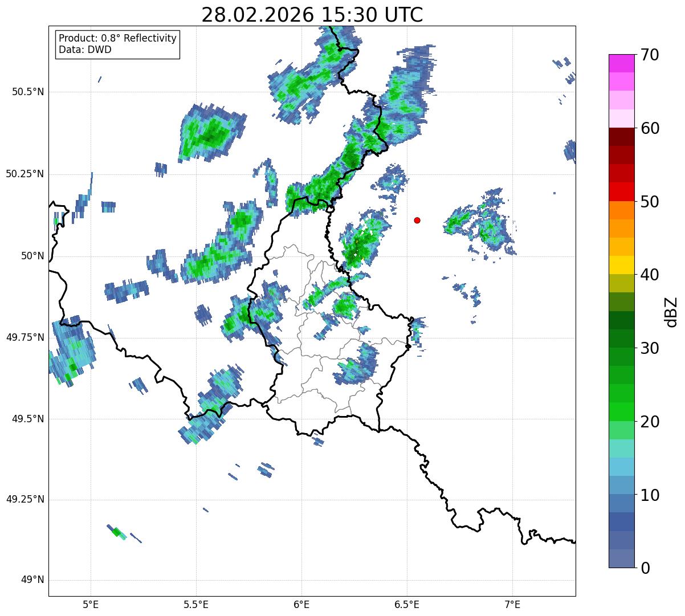Click the 50°N latitude label
This screenshot has width=685, height=616.
pyautogui.click(x=32, y=256)
